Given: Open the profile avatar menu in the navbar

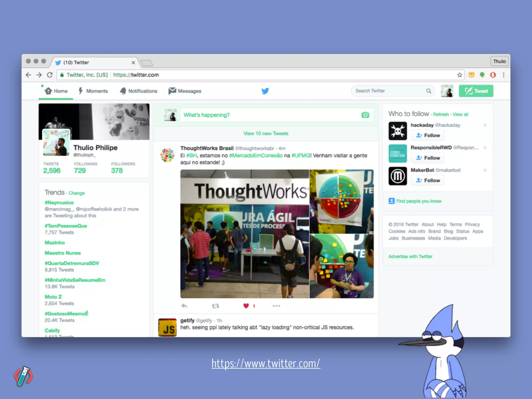Looking at the screenshot, I should pos(447,91).
